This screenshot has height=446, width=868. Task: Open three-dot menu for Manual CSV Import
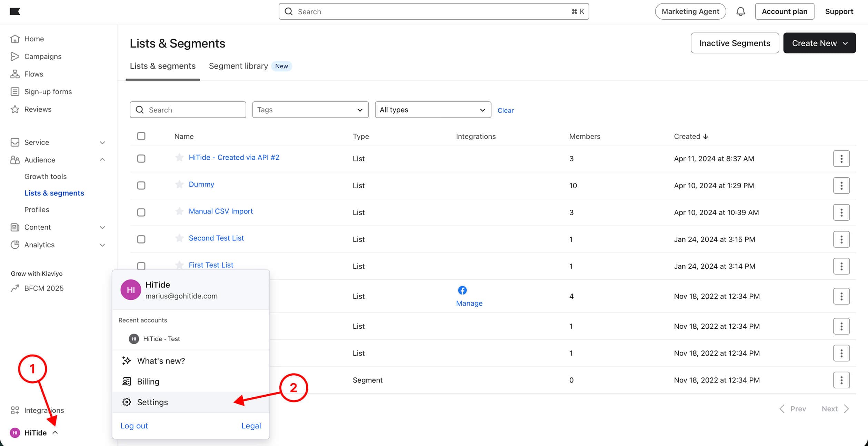coord(841,212)
